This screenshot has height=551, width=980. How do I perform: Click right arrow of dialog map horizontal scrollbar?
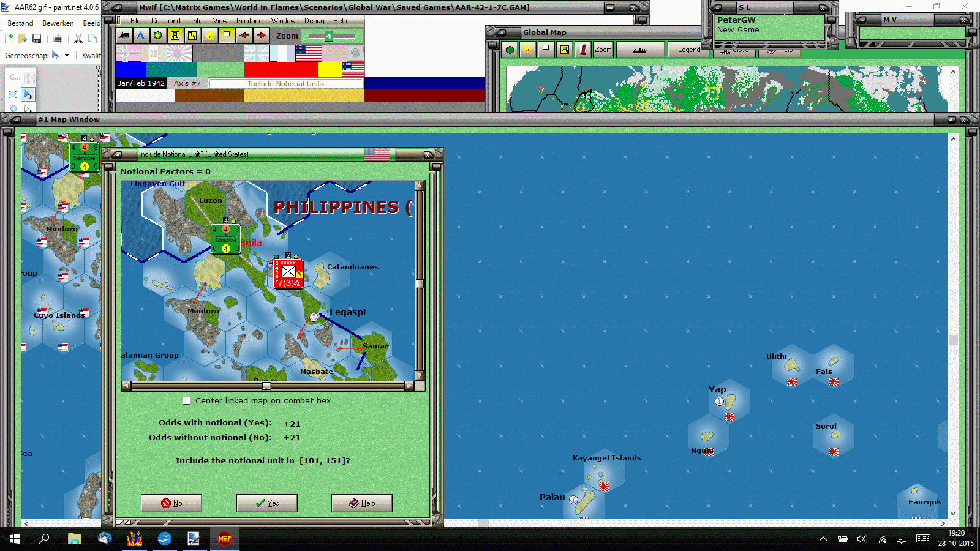coord(409,386)
